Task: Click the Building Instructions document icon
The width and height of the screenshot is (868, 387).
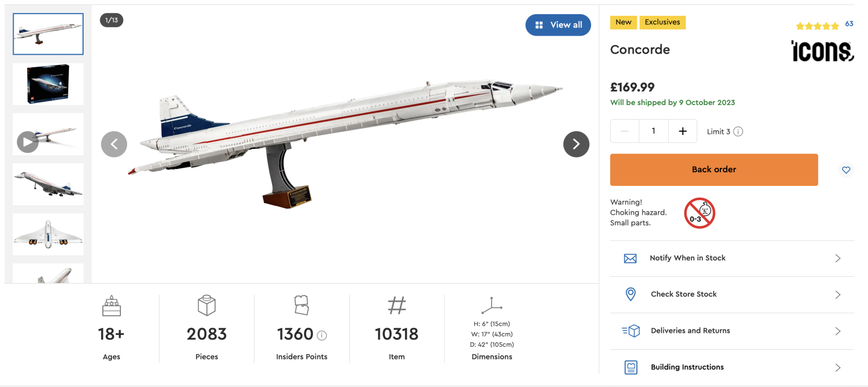Action: pos(630,367)
